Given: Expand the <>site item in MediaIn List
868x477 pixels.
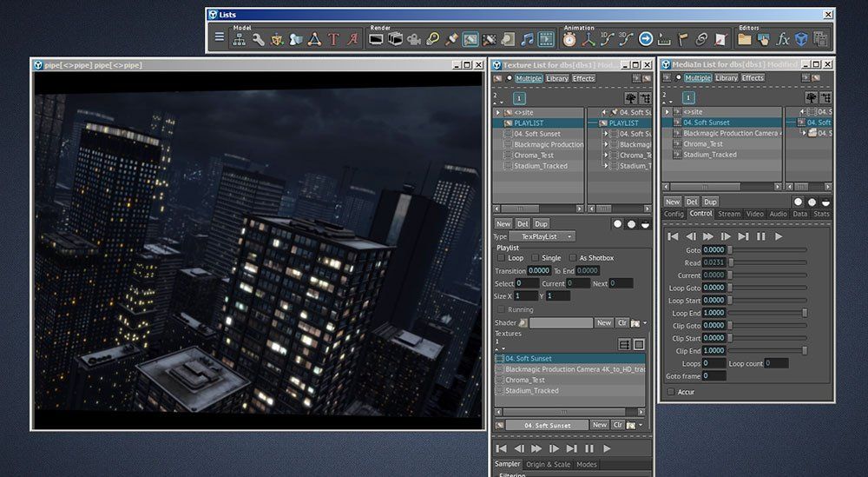Looking at the screenshot, I should 667,112.
